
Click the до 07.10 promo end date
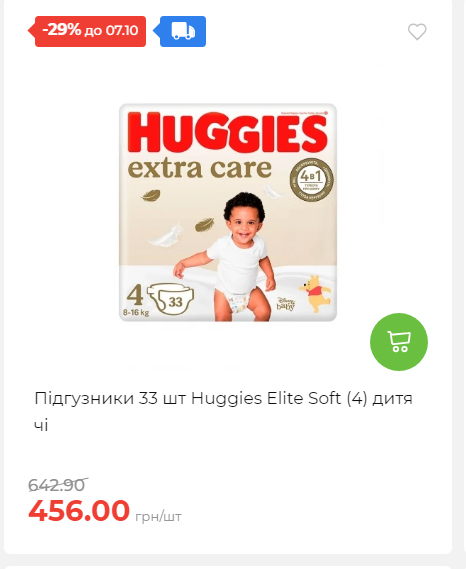pyautogui.click(x=111, y=30)
